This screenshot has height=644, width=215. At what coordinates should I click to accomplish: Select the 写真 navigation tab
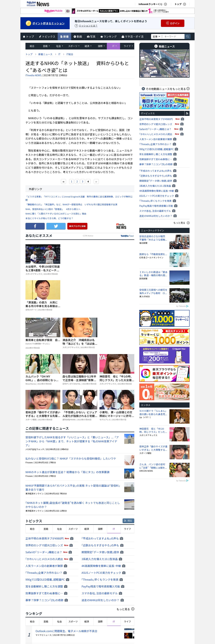coord(91,36)
